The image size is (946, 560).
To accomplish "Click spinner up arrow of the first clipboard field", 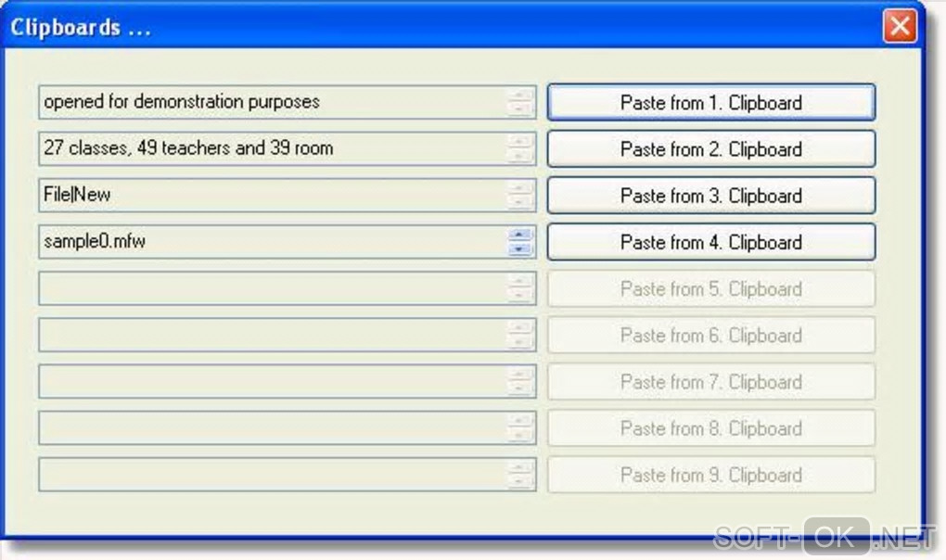I will click(x=520, y=95).
